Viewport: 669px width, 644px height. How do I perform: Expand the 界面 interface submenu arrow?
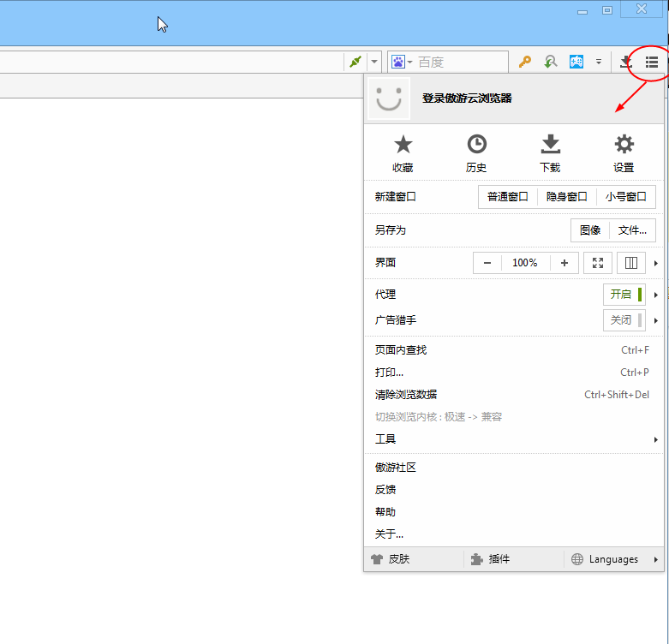(656, 263)
